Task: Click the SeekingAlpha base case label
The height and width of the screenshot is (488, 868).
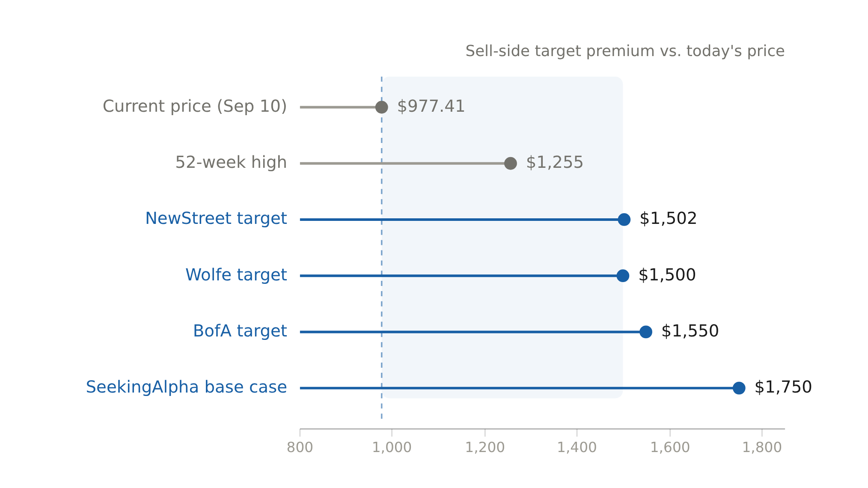Action: 187,387
